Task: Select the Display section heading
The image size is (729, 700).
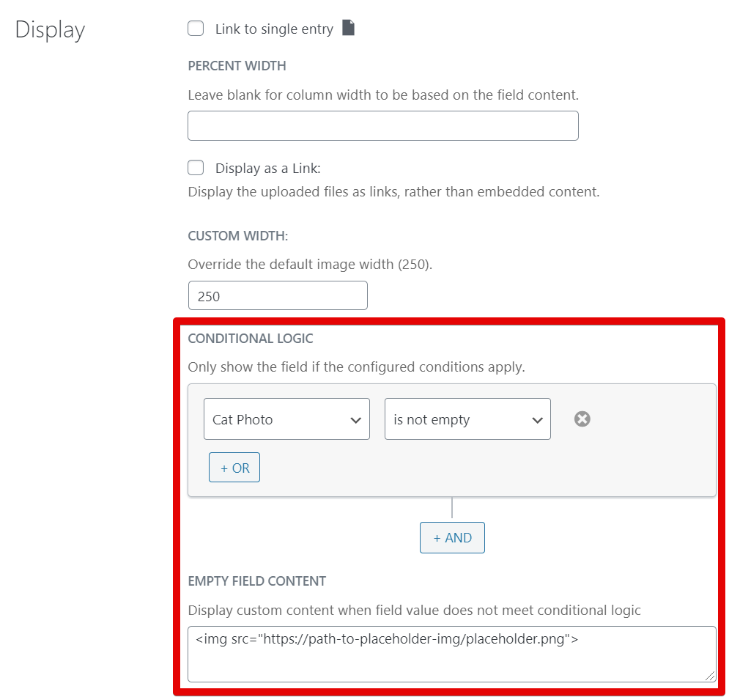Action: tap(50, 30)
